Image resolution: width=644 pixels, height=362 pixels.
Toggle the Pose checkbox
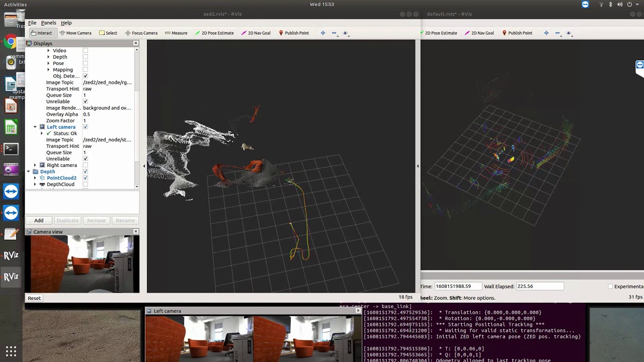(x=86, y=63)
